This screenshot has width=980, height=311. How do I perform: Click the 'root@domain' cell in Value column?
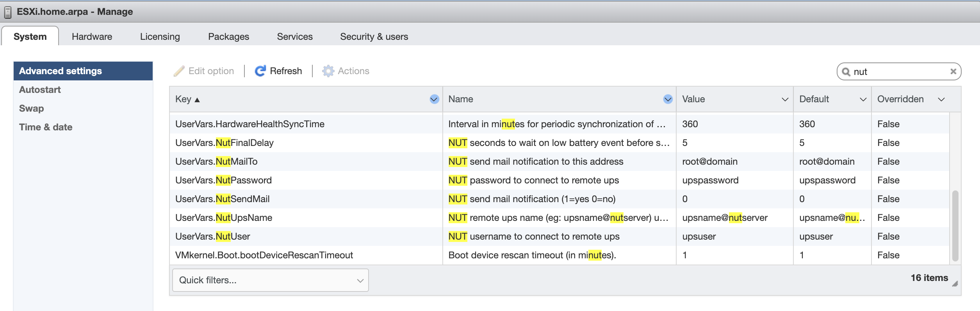(x=710, y=162)
